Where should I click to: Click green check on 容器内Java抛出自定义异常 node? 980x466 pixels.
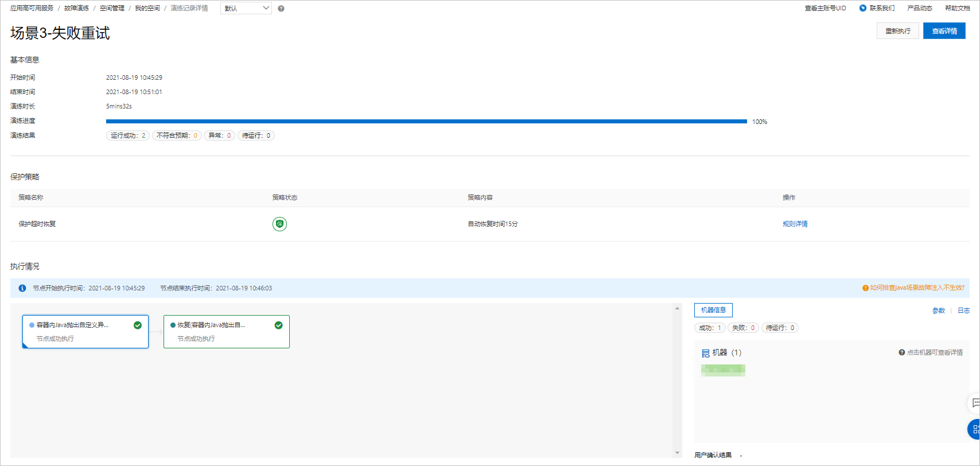138,325
